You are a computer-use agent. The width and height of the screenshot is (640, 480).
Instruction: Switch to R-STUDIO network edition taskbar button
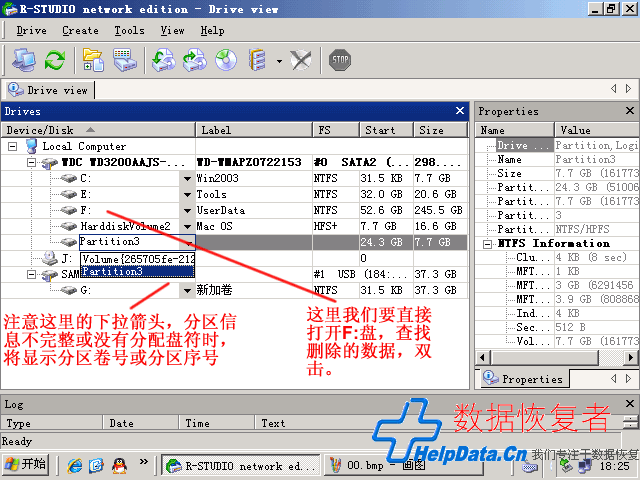[240, 465]
